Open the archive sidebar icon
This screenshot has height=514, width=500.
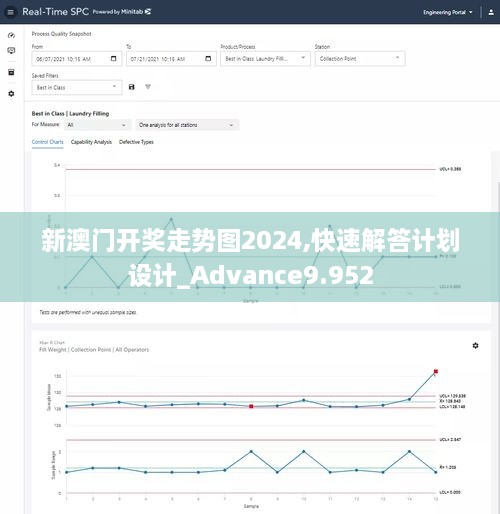(11, 72)
